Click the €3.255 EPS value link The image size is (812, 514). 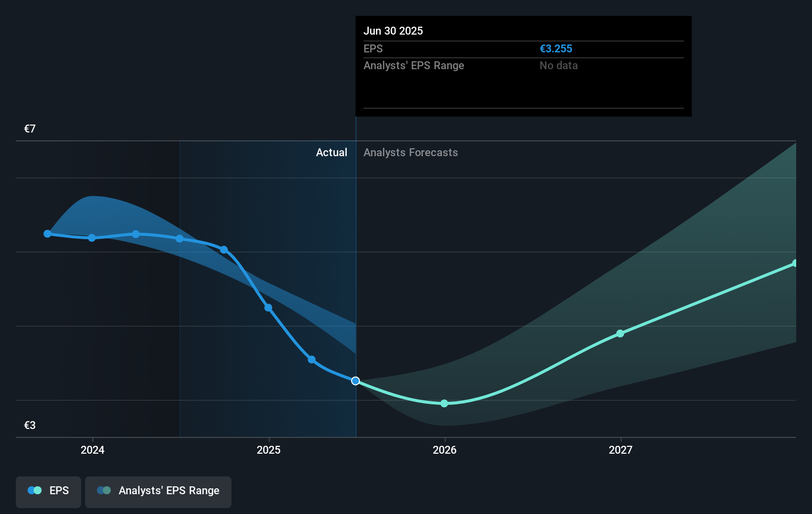point(556,48)
